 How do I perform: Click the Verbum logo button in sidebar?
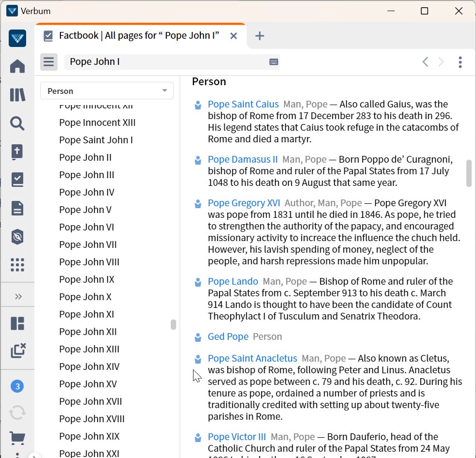(17, 38)
